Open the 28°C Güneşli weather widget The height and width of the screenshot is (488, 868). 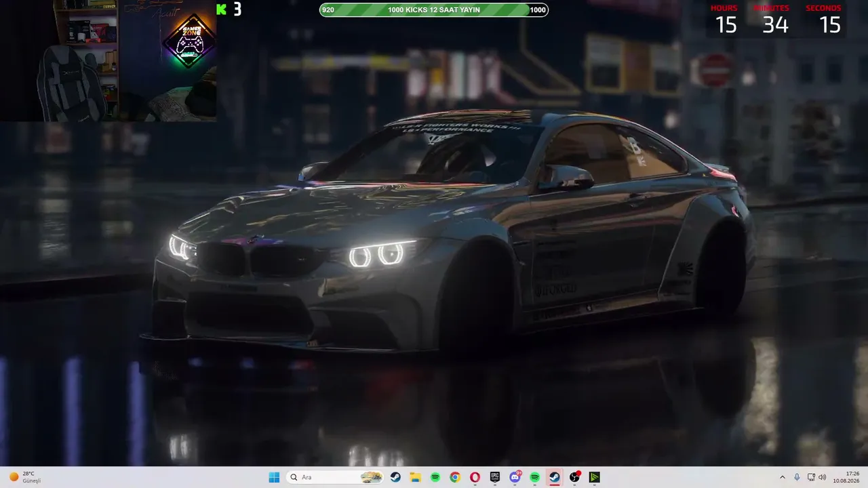[25, 477]
